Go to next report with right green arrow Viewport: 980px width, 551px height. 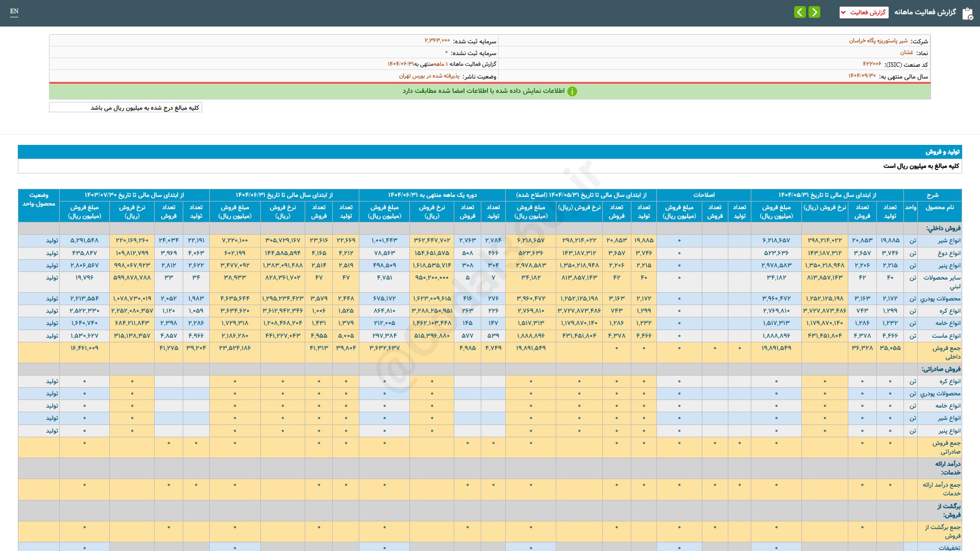[815, 12]
